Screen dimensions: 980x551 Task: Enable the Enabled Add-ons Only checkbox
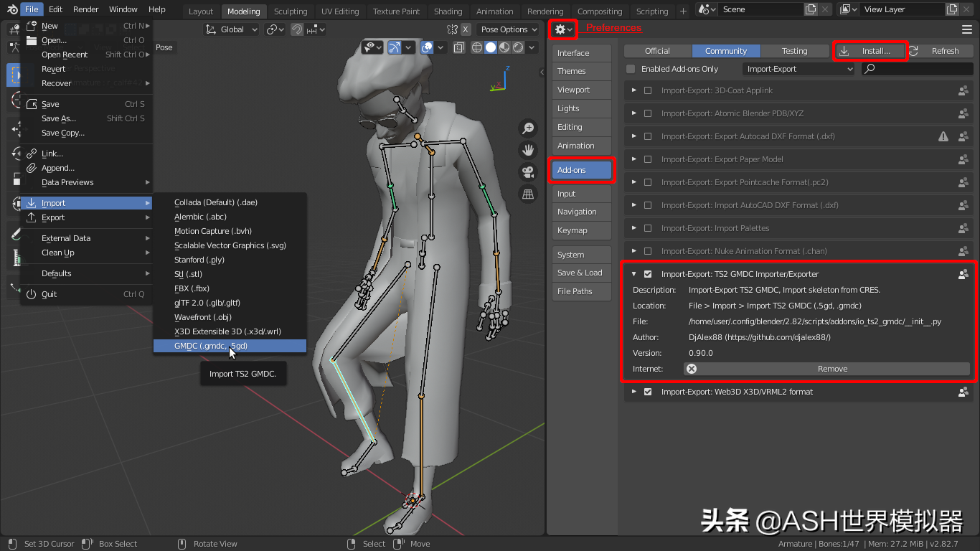631,69
